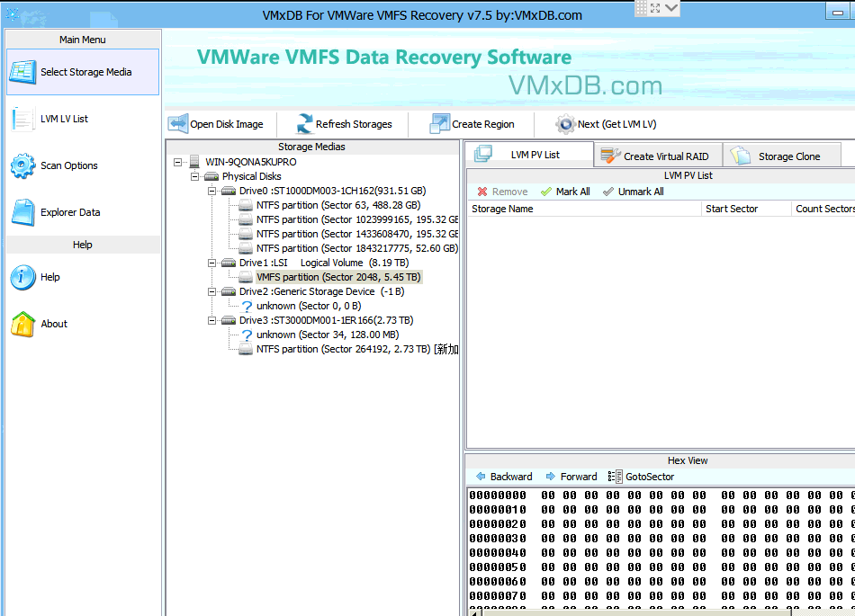This screenshot has width=855, height=616.
Task: Click the Next (Get LVM LV) gear icon
Action: point(565,124)
